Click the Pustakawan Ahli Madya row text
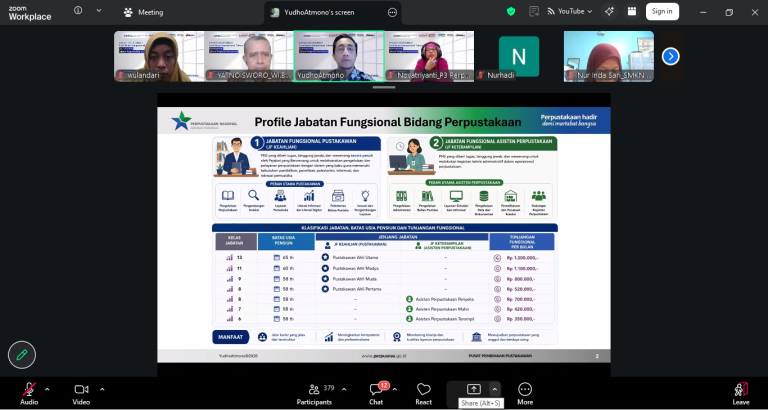The image size is (768, 410). coord(356,268)
